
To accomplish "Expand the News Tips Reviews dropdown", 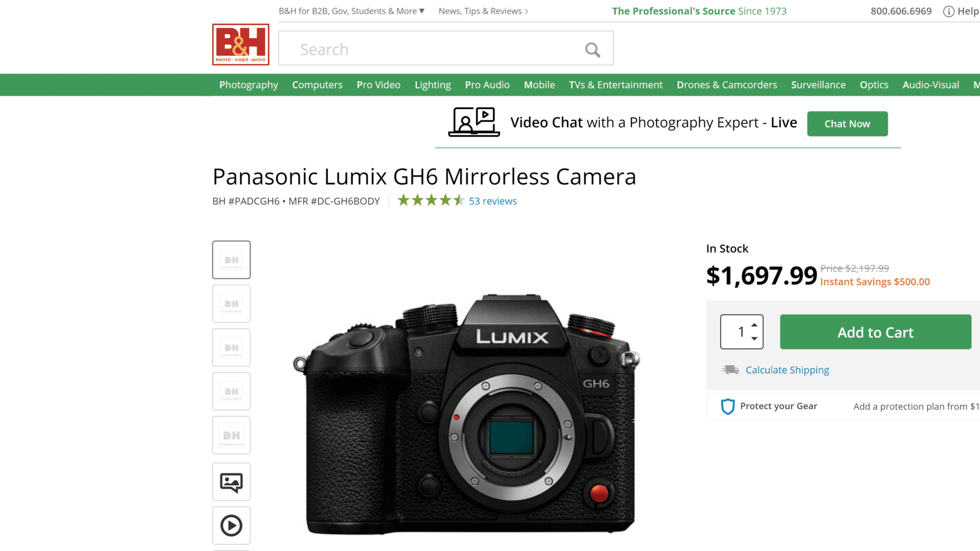I will [481, 11].
